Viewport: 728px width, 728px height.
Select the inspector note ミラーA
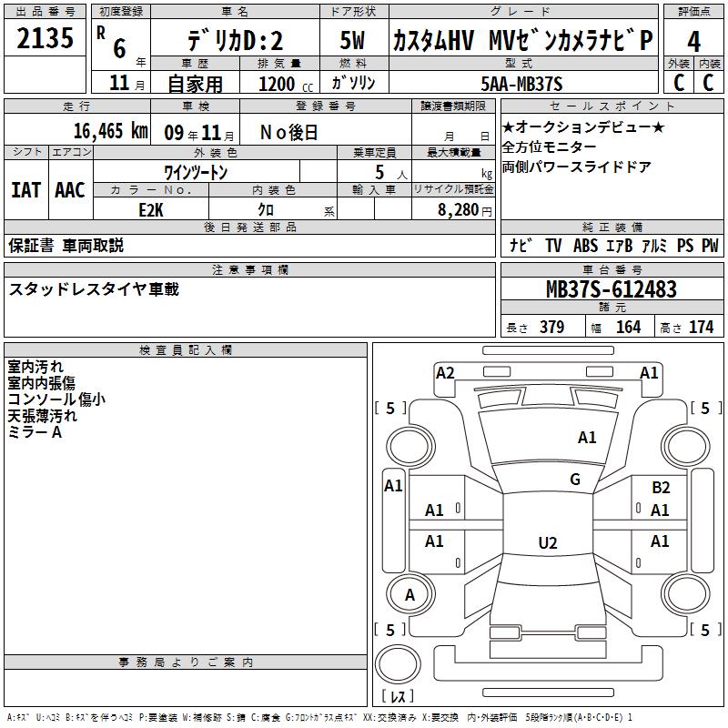pos(35,432)
